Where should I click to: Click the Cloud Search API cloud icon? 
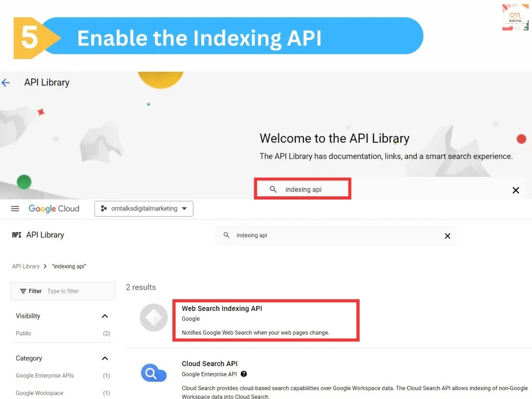pos(154,373)
